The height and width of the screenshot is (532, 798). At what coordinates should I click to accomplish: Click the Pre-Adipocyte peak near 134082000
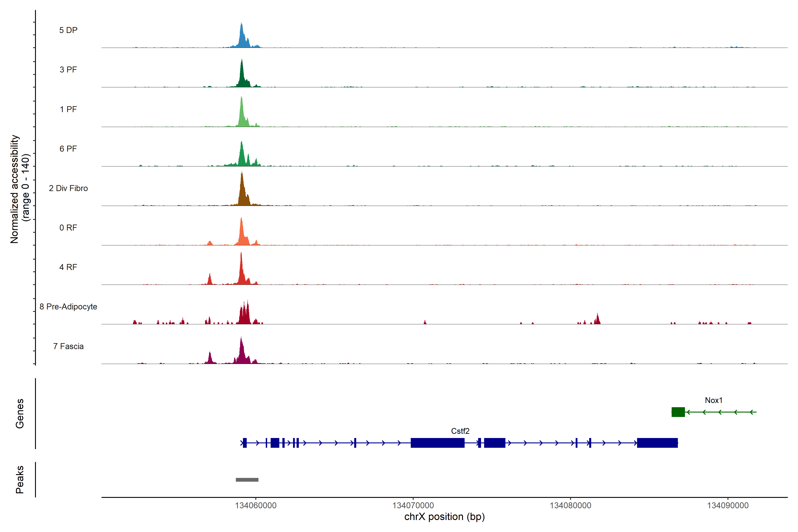[x=597, y=320]
